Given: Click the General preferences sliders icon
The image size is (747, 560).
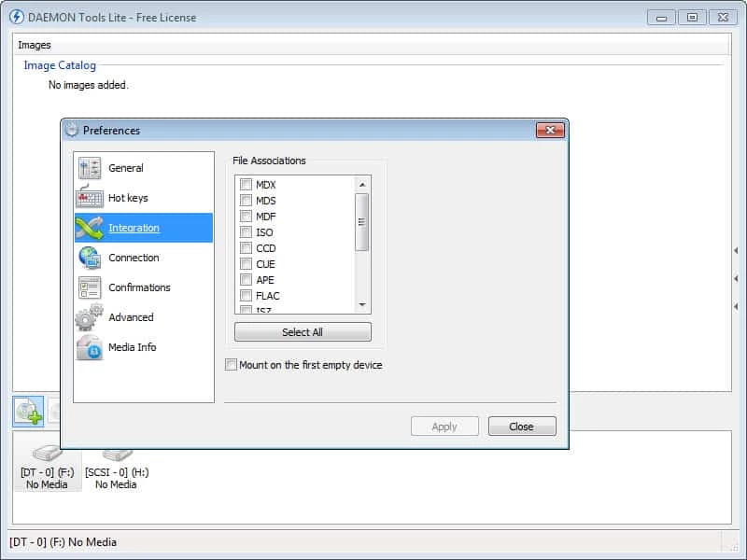Looking at the screenshot, I should (90, 168).
